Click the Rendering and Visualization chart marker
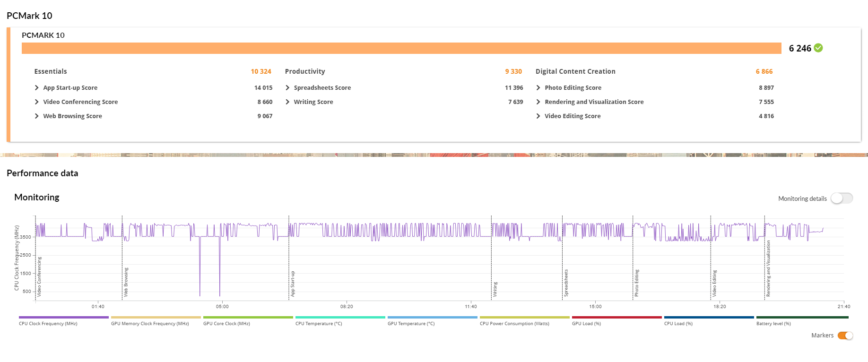Viewport: 868px width, 362px height. [x=768, y=268]
